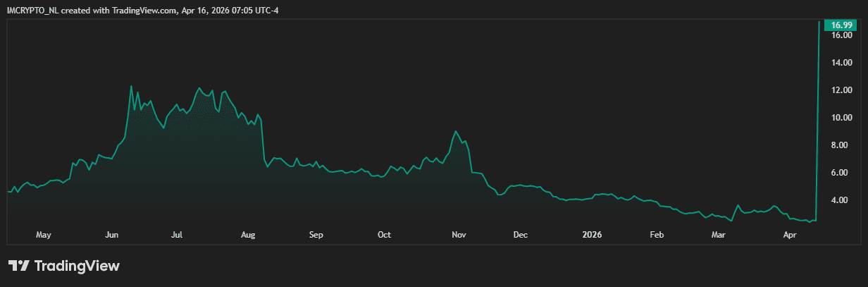Select the Jun time axis label
This screenshot has height=287, width=868.
(x=111, y=234)
